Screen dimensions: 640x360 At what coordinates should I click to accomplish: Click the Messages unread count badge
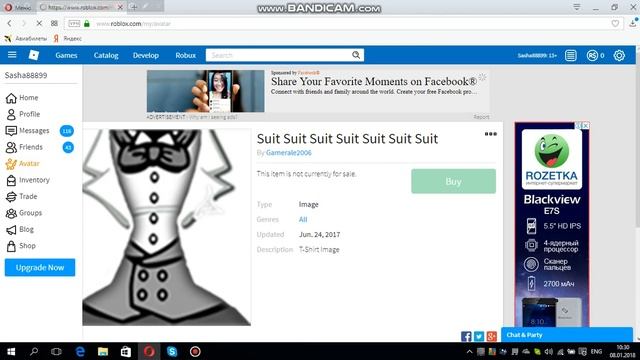[x=67, y=131]
